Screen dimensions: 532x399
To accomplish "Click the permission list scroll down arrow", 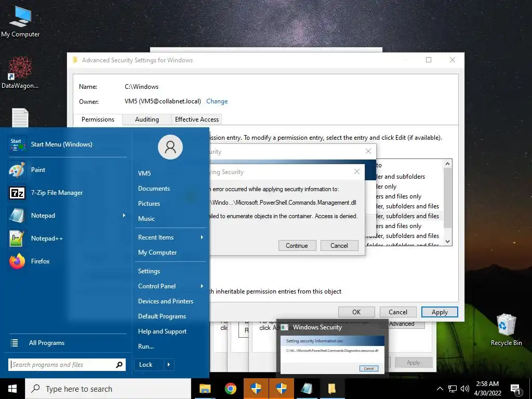I will point(447,242).
